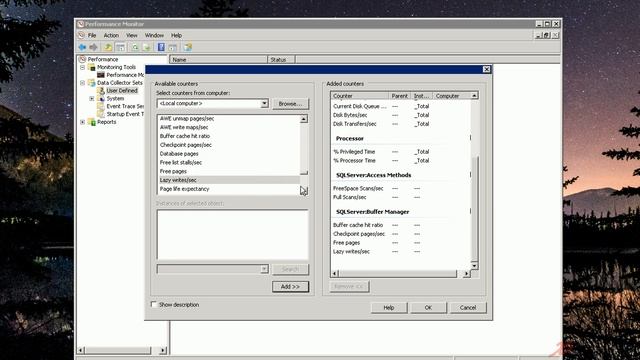The height and width of the screenshot is (360, 640).
Task: Click the Monitoring Tools folder icon
Action: (92, 67)
